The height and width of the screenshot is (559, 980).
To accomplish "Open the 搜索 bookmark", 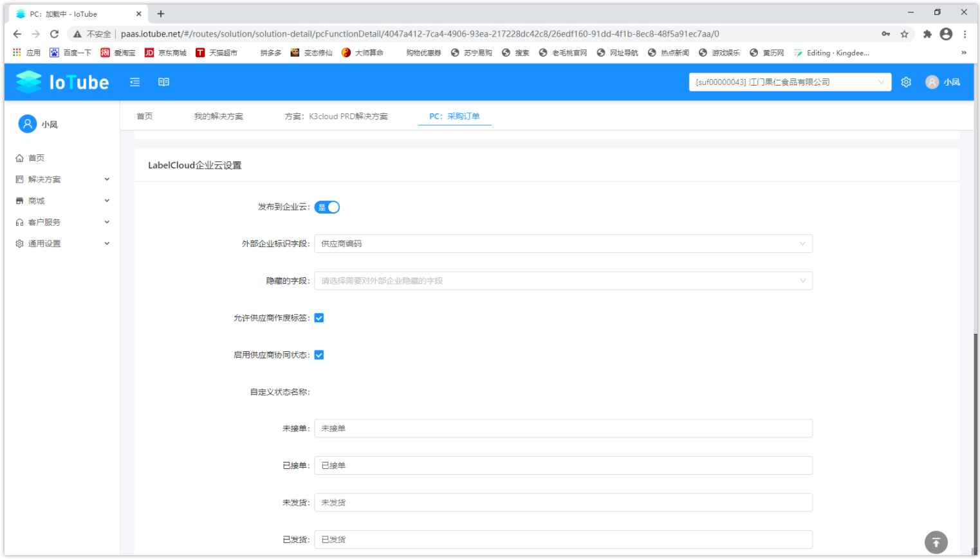I will pos(515,53).
